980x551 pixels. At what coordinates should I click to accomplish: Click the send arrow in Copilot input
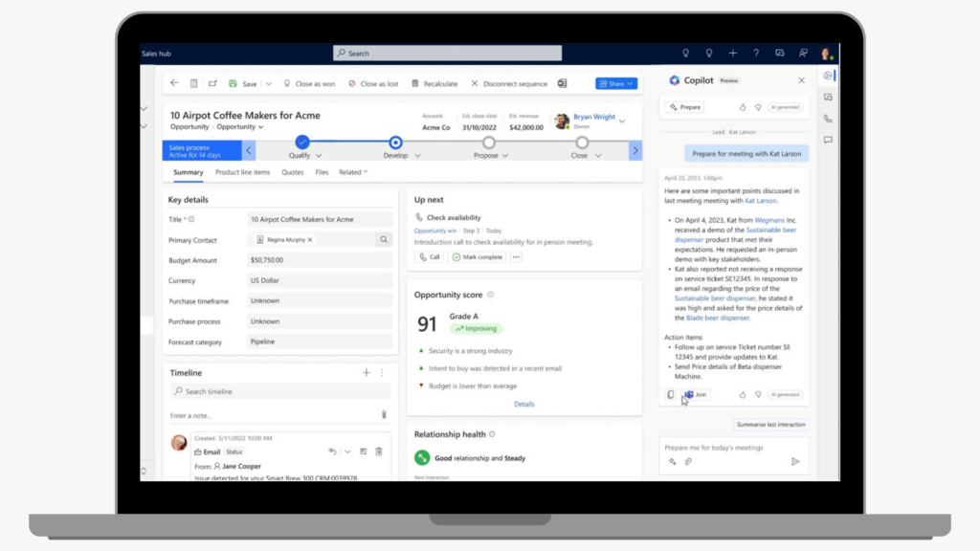click(794, 461)
